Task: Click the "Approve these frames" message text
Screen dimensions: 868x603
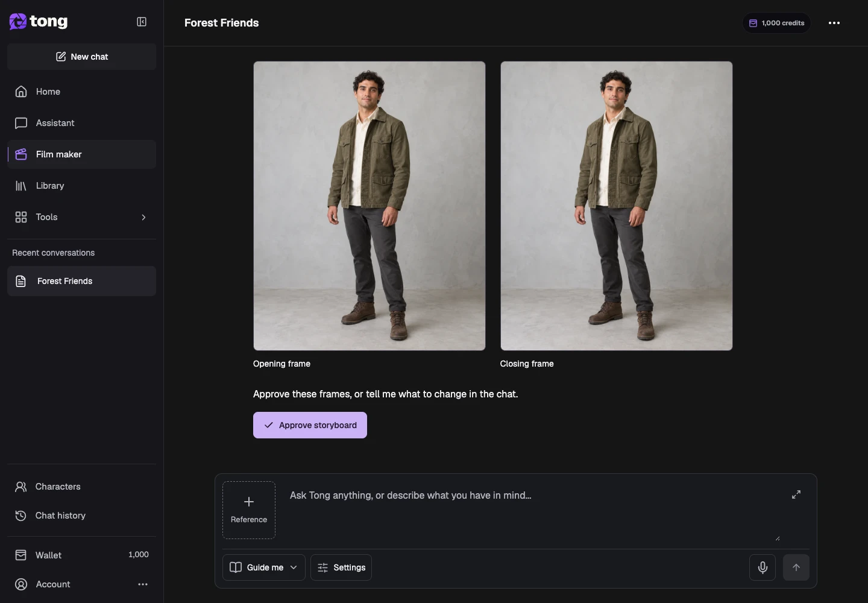Action: tap(386, 394)
